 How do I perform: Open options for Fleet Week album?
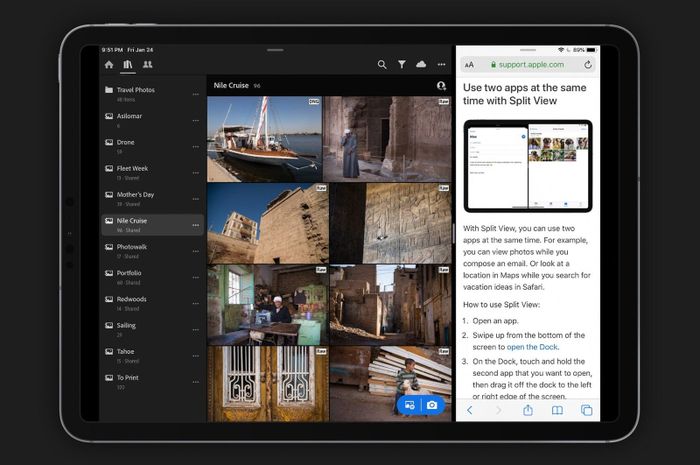(x=196, y=173)
